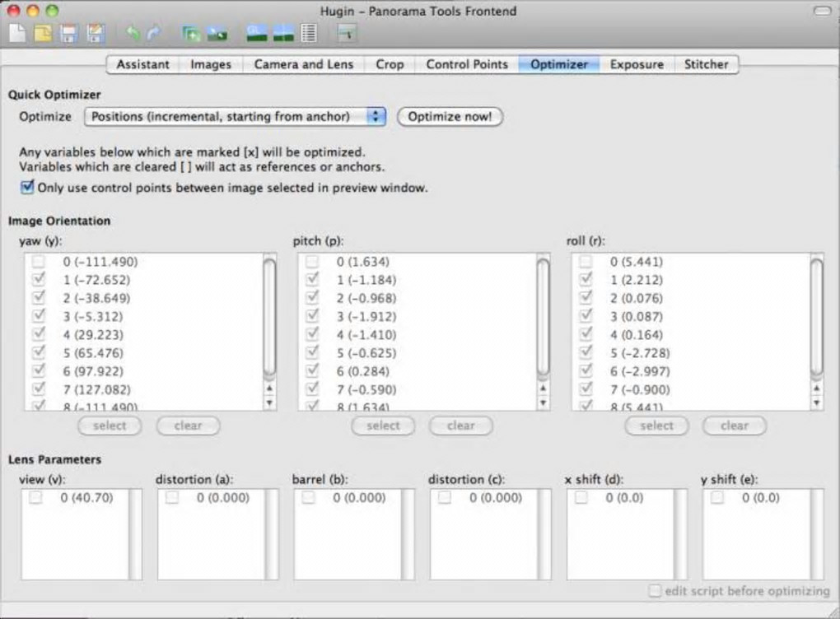Select the Crop tab
Viewport: 840px width, 619px height.
[x=390, y=64]
